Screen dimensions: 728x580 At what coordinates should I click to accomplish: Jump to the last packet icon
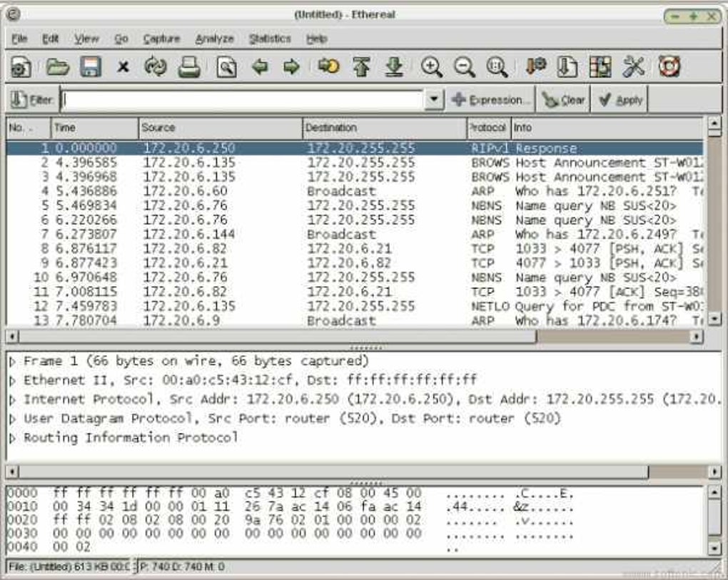point(394,67)
